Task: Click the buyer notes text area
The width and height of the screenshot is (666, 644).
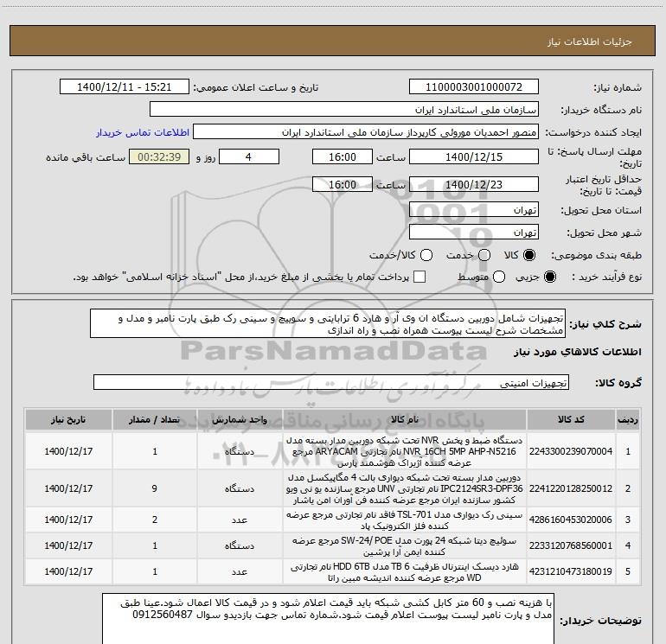Action: click(x=328, y=619)
